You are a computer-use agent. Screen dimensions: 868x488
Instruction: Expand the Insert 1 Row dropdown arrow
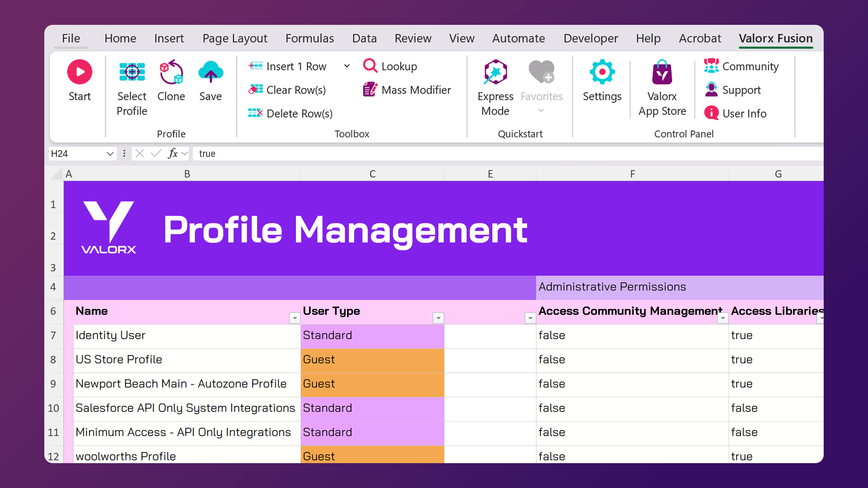(x=347, y=66)
